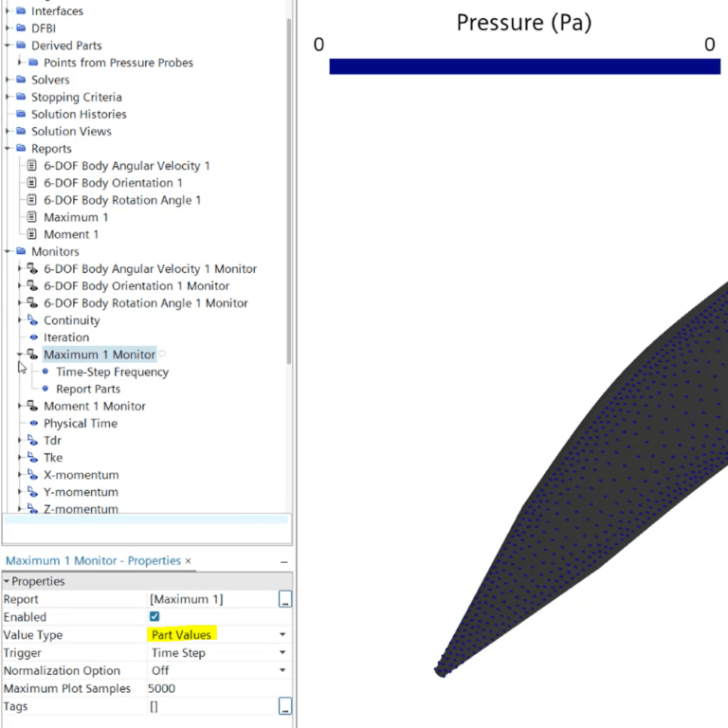Image resolution: width=728 pixels, height=728 pixels.
Task: Click the Points from Pressure Probes folder icon
Action: pos(33,63)
